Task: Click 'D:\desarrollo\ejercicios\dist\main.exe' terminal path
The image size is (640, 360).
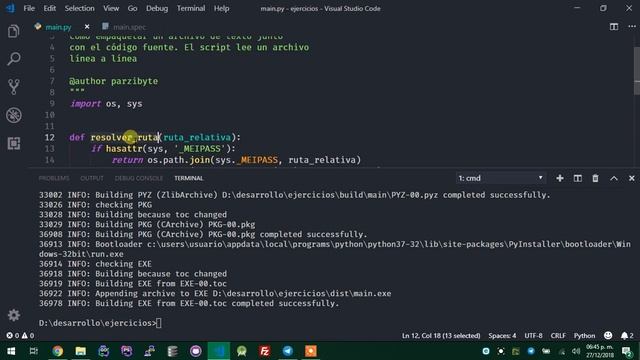Action: [302, 293]
